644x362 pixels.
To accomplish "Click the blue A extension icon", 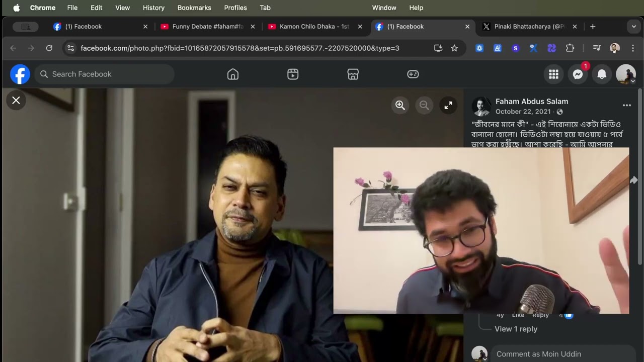I will coord(498,48).
